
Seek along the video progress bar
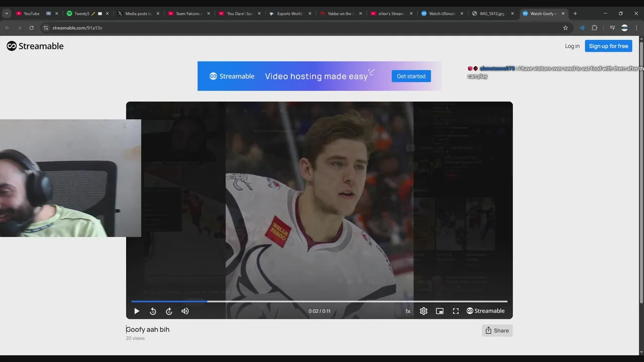(x=319, y=301)
